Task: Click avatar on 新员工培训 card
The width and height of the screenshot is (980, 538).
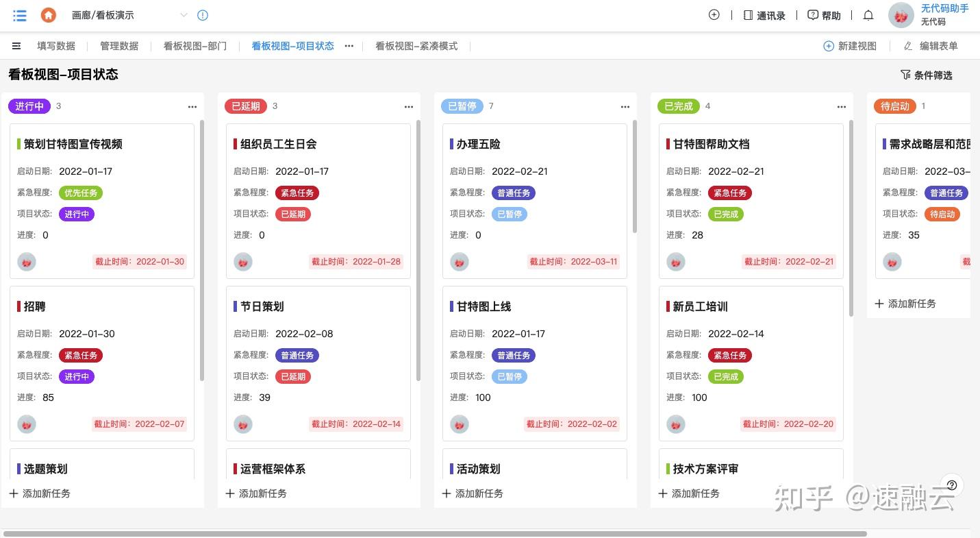Action: 676,424
